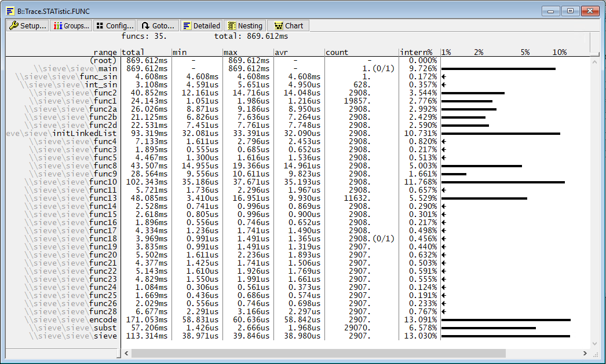Click horizontal scrollbar right arrow

585,353
